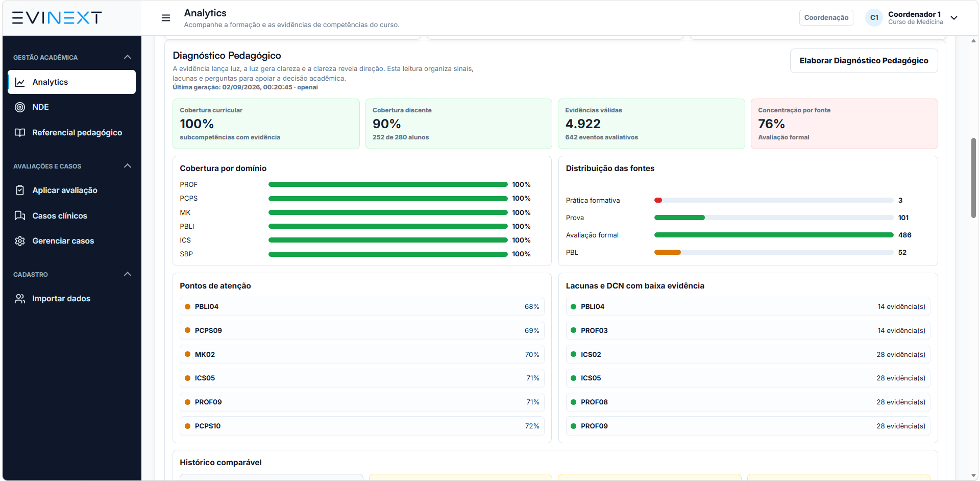Go to NDE in the sidebar
This screenshot has width=980, height=481.
point(72,107)
